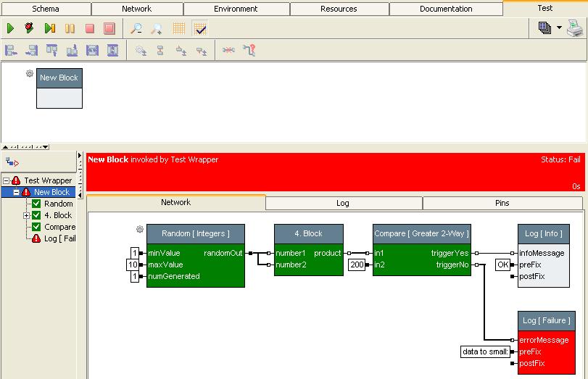Pause execution with the orange pause icon
The image size is (588, 379).
(70, 29)
